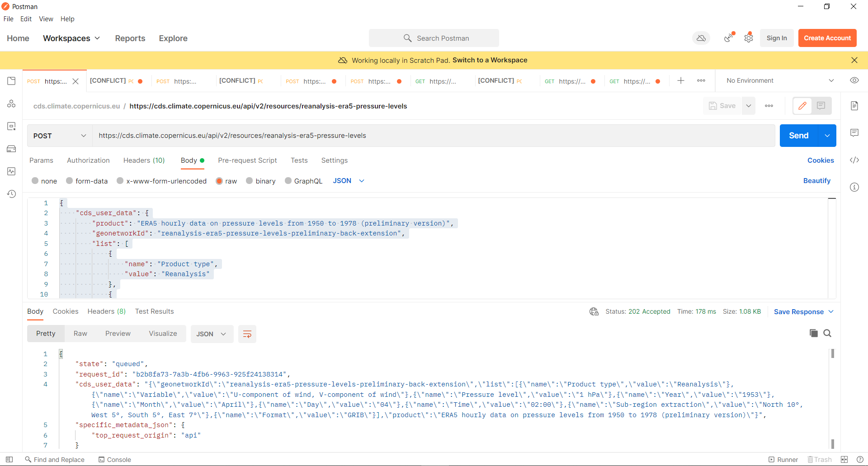Open the APIs sidebar icon
Screen dimensions: 868x466
tap(11, 104)
